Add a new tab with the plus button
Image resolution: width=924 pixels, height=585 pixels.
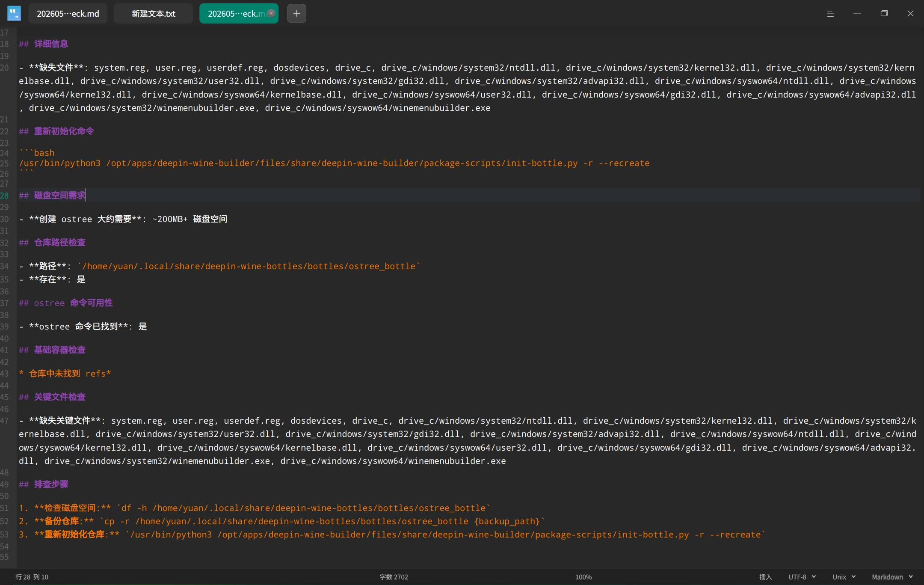coord(296,14)
